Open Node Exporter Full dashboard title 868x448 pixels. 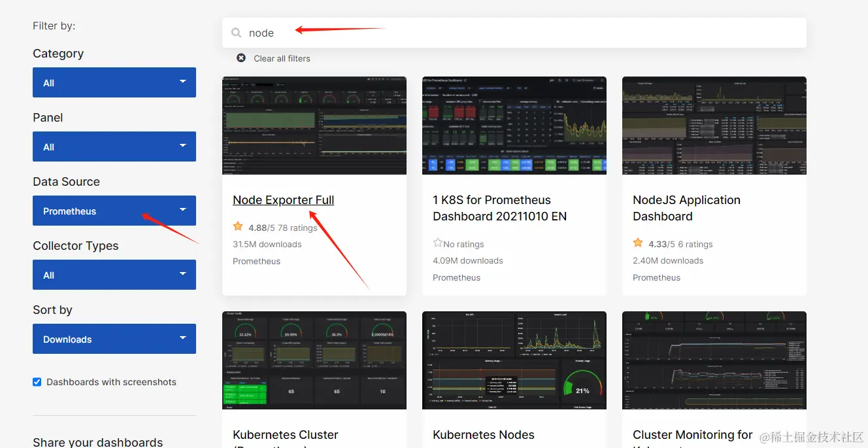pos(284,200)
